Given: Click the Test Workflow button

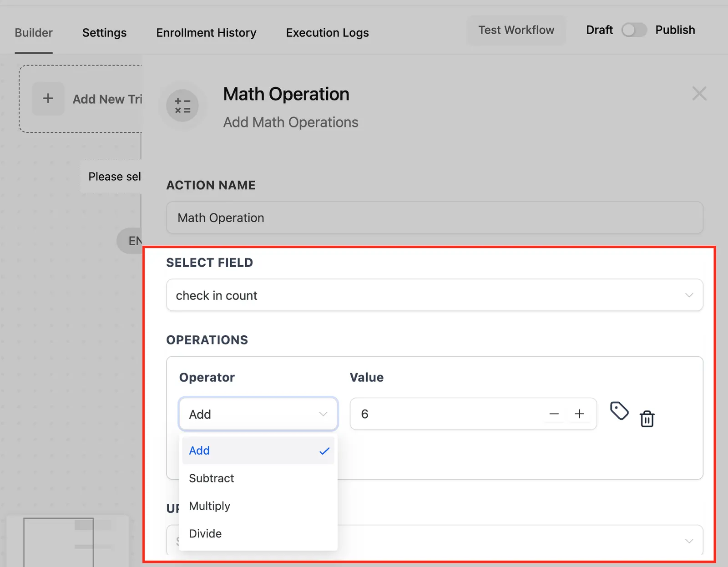Looking at the screenshot, I should (x=516, y=30).
